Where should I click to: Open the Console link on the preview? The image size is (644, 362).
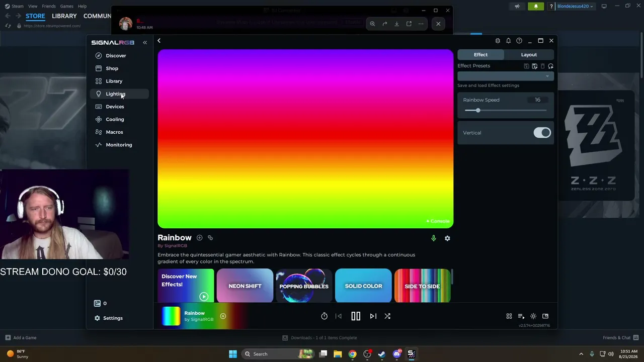click(438, 221)
